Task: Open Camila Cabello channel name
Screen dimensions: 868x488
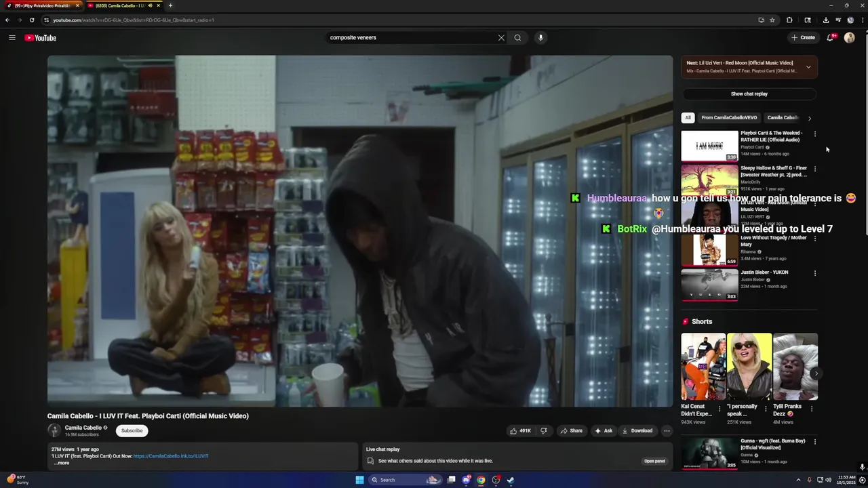Action: [x=83, y=428]
